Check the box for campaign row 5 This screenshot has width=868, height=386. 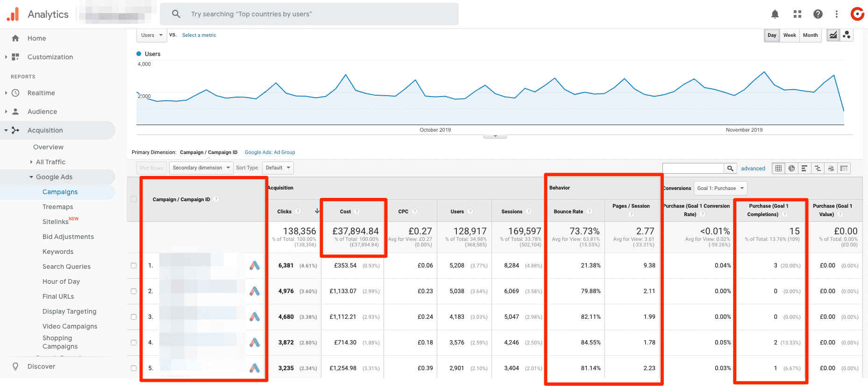134,368
